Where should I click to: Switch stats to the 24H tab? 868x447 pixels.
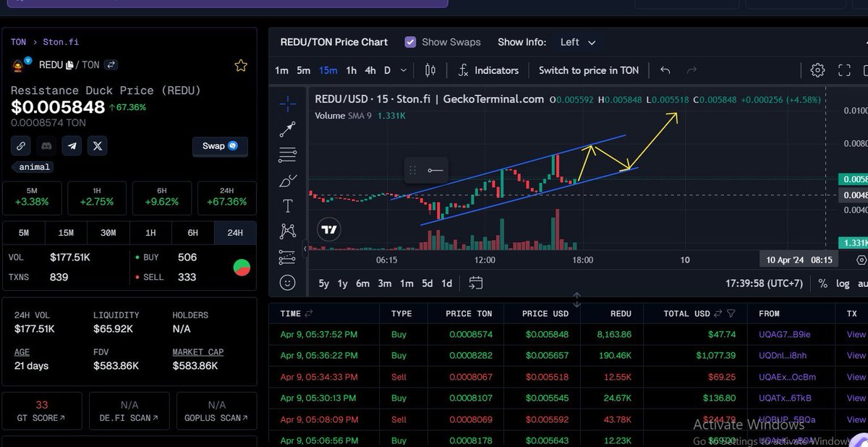pyautogui.click(x=235, y=233)
